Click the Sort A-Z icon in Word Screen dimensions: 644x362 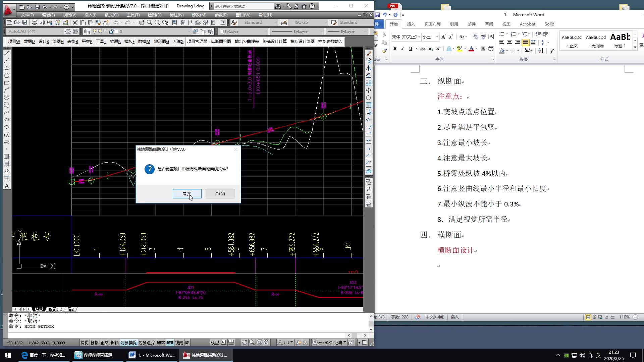click(541, 51)
